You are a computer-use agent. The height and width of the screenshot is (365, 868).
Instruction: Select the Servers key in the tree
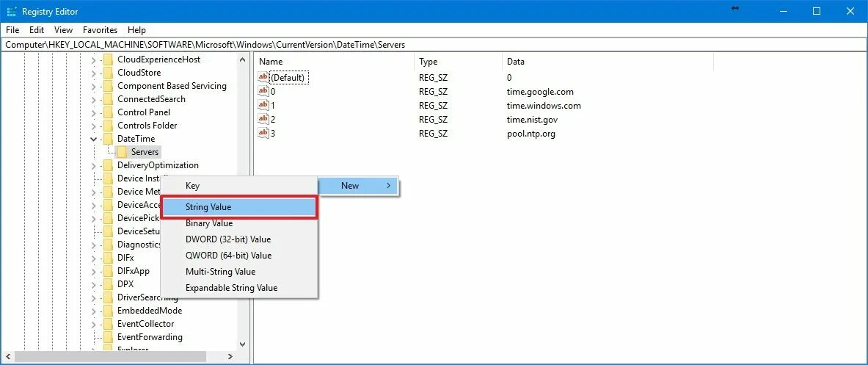[x=145, y=152]
